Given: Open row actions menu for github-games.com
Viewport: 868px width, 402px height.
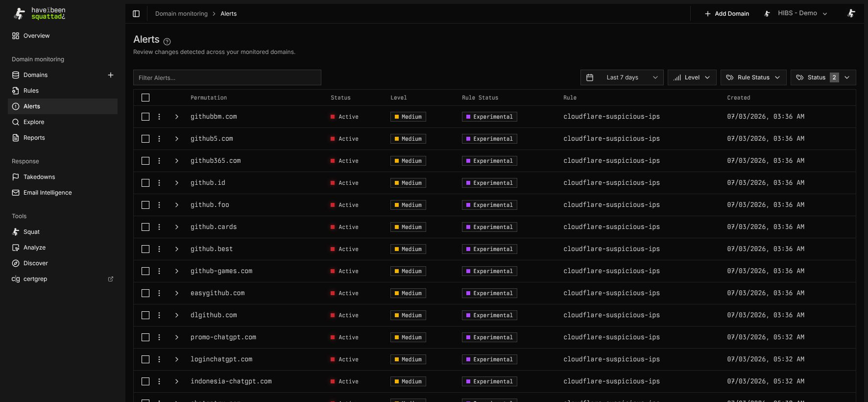Looking at the screenshot, I should tap(159, 271).
